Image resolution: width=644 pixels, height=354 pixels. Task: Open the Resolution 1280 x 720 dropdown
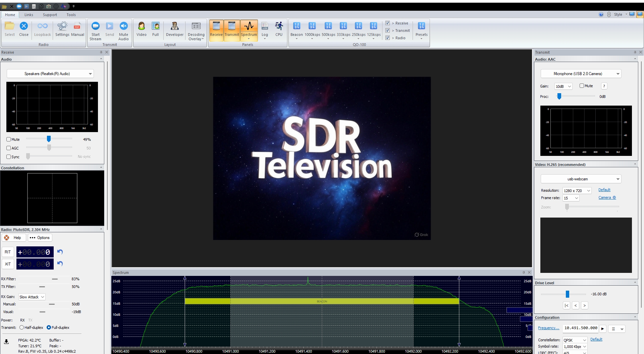pos(577,191)
